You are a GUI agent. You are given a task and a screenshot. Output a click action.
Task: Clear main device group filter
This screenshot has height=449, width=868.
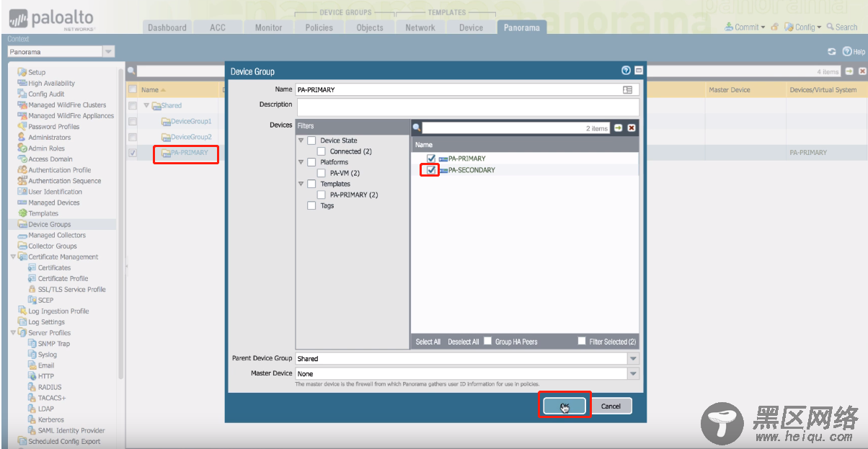pyautogui.click(x=861, y=71)
